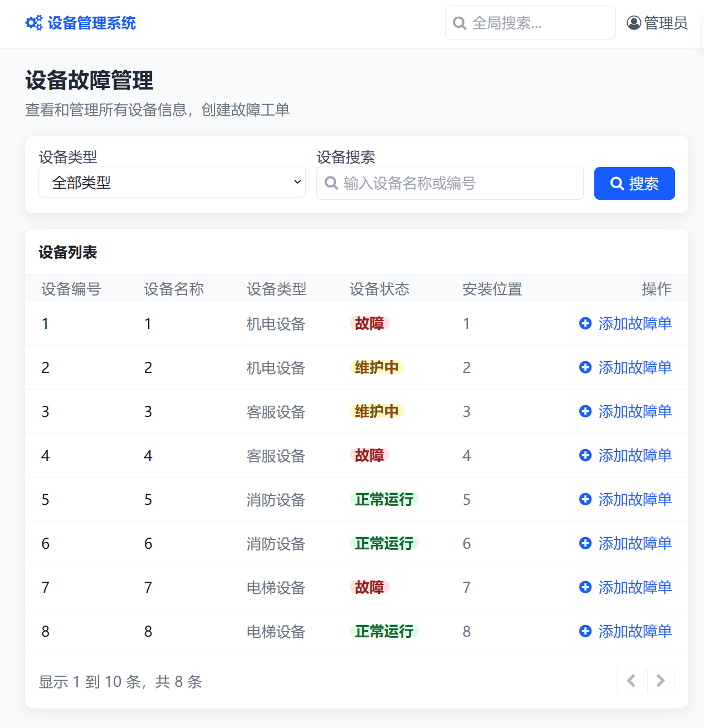Click the 正常运行 badge in row 6
704x728 pixels.
click(384, 543)
